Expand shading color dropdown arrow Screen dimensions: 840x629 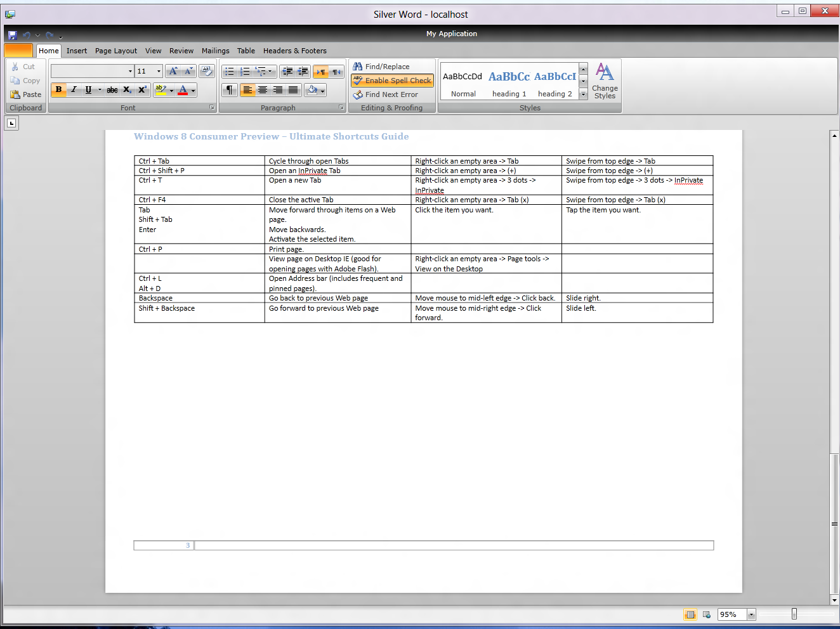click(322, 91)
